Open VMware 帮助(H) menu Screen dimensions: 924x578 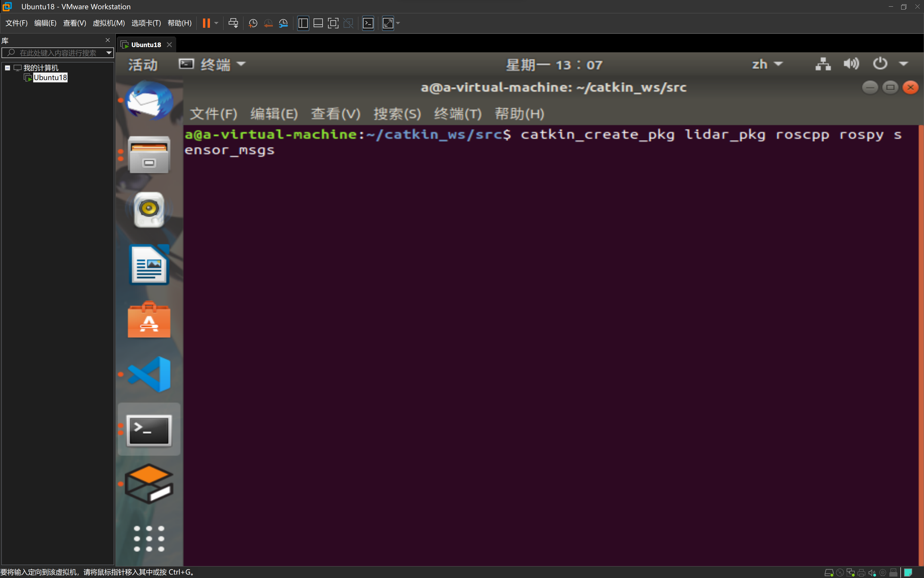click(x=179, y=23)
